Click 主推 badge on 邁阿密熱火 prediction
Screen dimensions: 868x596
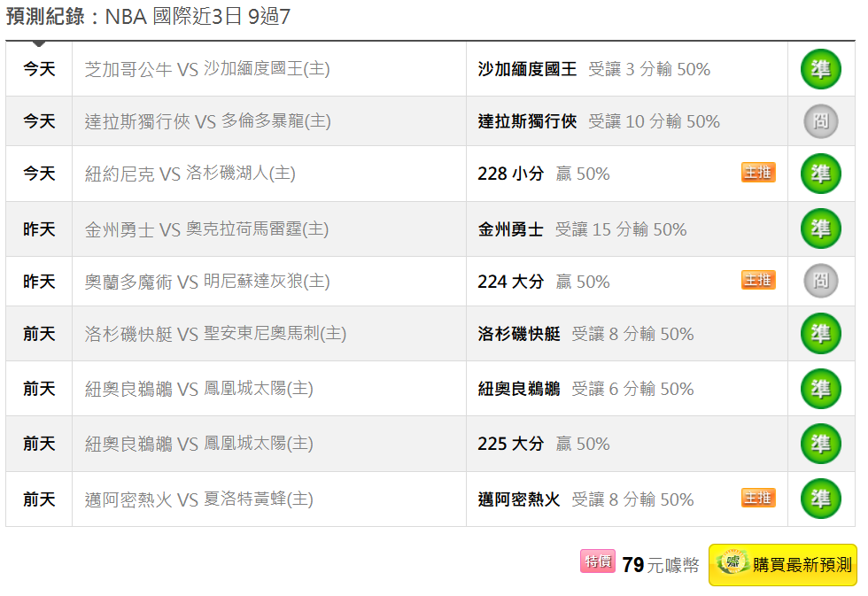[758, 499]
